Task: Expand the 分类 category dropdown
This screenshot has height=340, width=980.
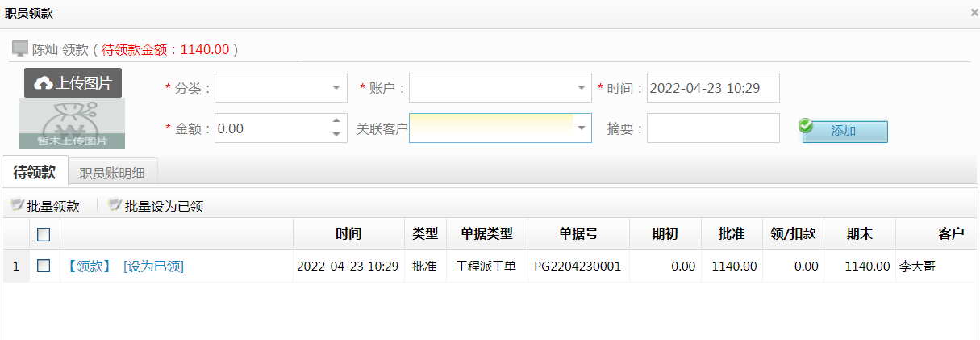Action: (336, 88)
